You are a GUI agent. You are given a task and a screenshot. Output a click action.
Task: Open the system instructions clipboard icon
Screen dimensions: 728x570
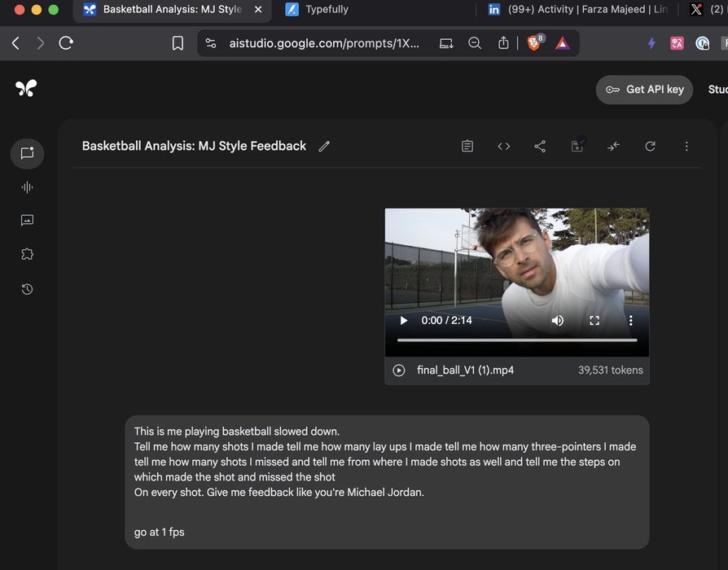coord(467,147)
